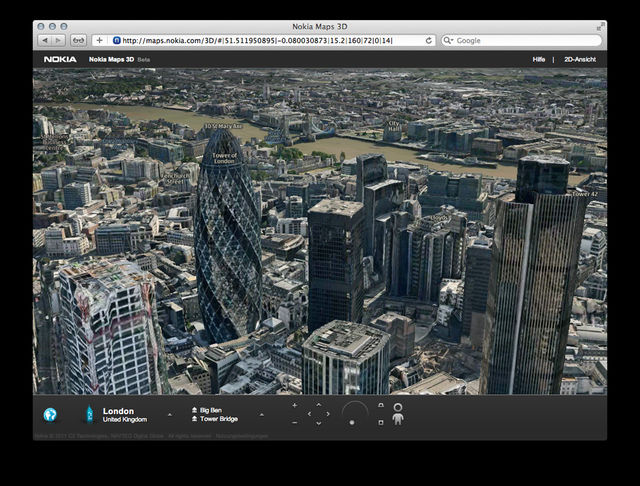The height and width of the screenshot is (486, 640).
Task: Click the Nokia logo
Action: coord(60,60)
